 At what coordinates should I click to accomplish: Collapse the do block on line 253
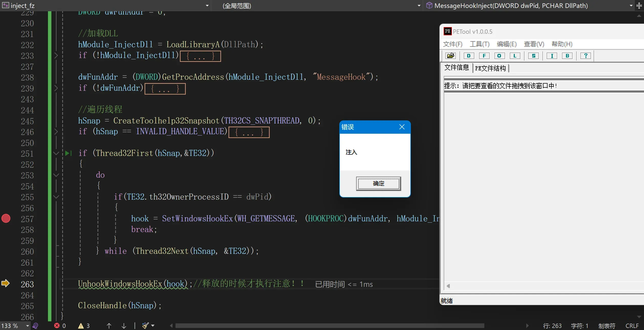[x=56, y=175]
